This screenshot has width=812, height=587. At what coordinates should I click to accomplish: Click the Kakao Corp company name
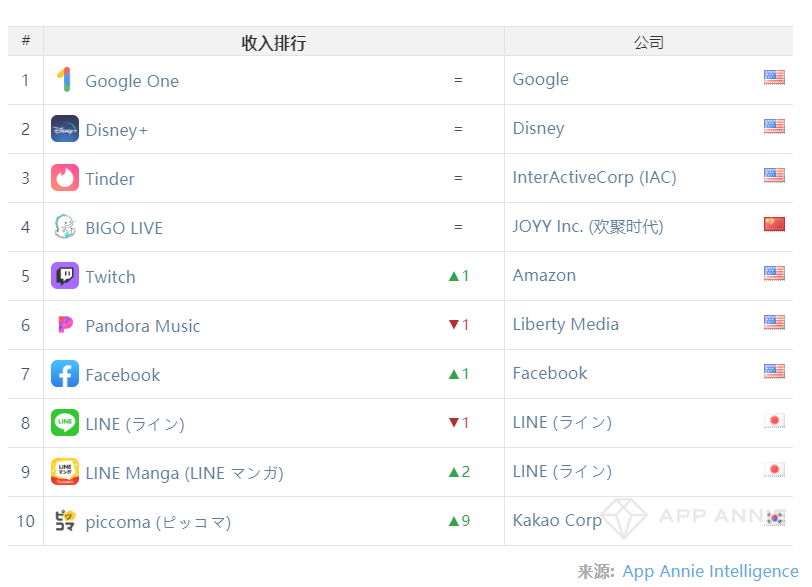coord(557,520)
